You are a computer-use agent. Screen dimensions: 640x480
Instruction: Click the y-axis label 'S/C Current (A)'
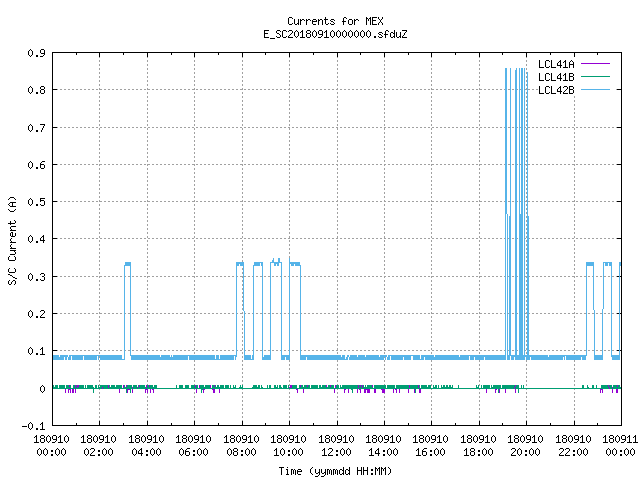(x=13, y=240)
